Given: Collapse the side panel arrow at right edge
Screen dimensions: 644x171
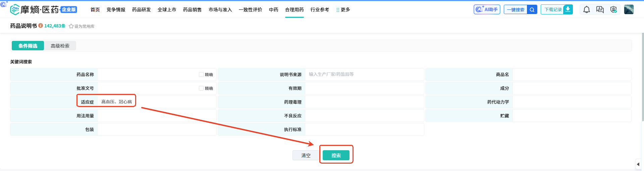Looking at the screenshot, I should pyautogui.click(x=638, y=164).
